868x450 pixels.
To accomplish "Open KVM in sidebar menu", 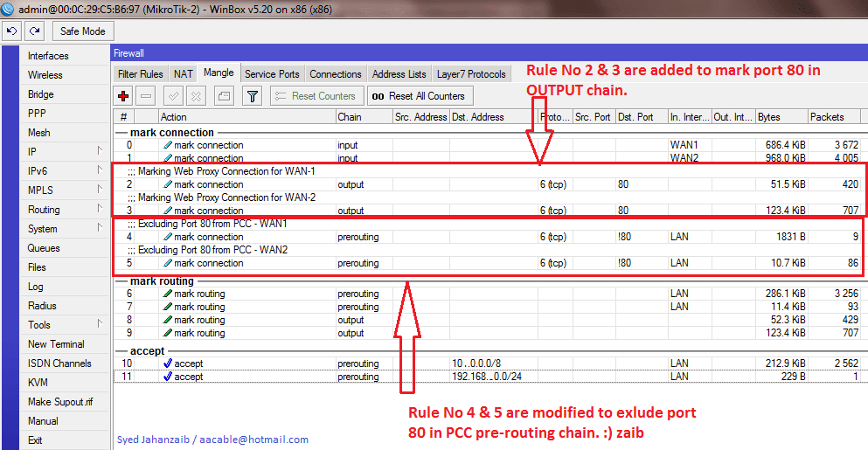I will pyautogui.click(x=38, y=383).
